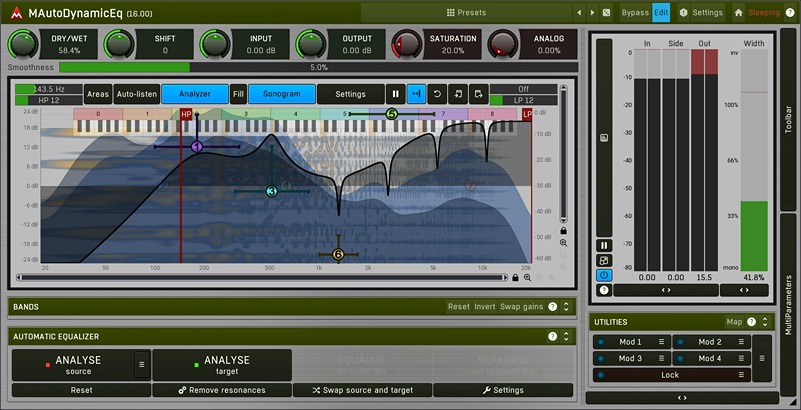Screen dimensions: 801x410
Task: Open analyzer Settings button
Action: [x=350, y=94]
